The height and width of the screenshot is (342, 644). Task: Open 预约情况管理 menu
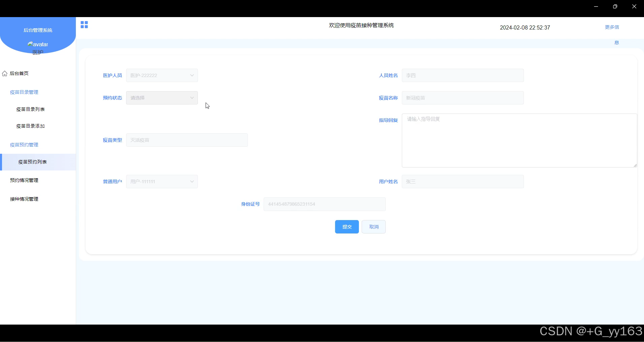coord(24,180)
